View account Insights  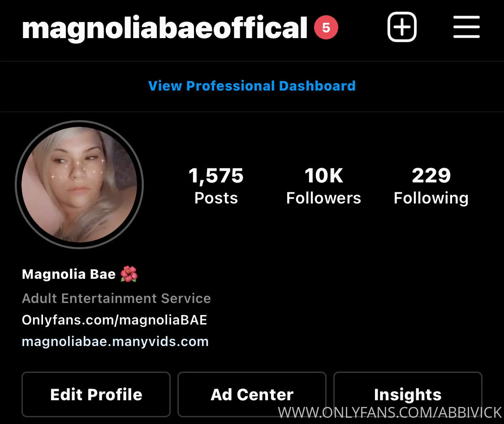tap(408, 394)
